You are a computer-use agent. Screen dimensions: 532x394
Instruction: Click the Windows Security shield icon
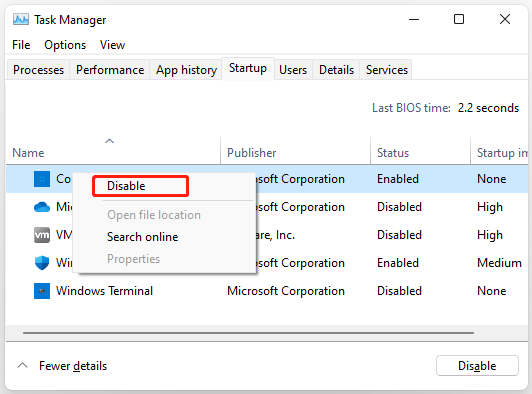click(x=42, y=263)
